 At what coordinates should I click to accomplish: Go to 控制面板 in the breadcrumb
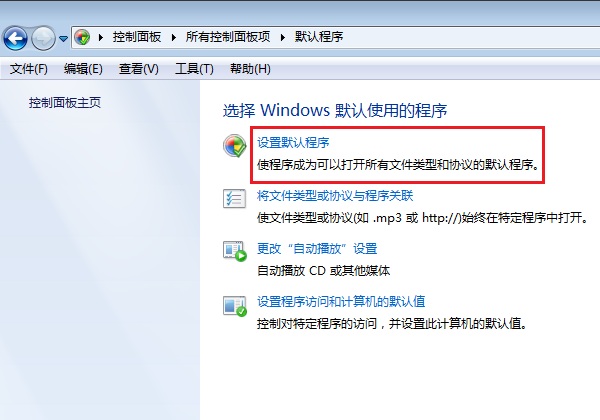tap(137, 37)
